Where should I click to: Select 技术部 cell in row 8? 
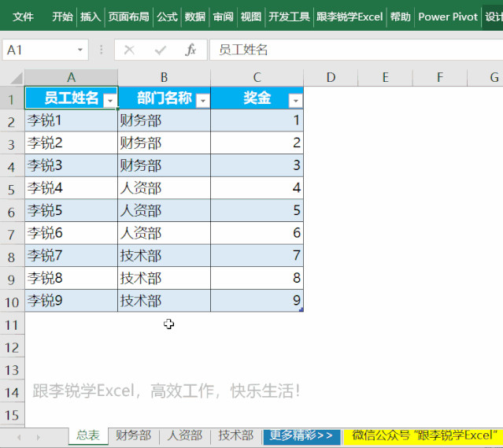point(165,256)
